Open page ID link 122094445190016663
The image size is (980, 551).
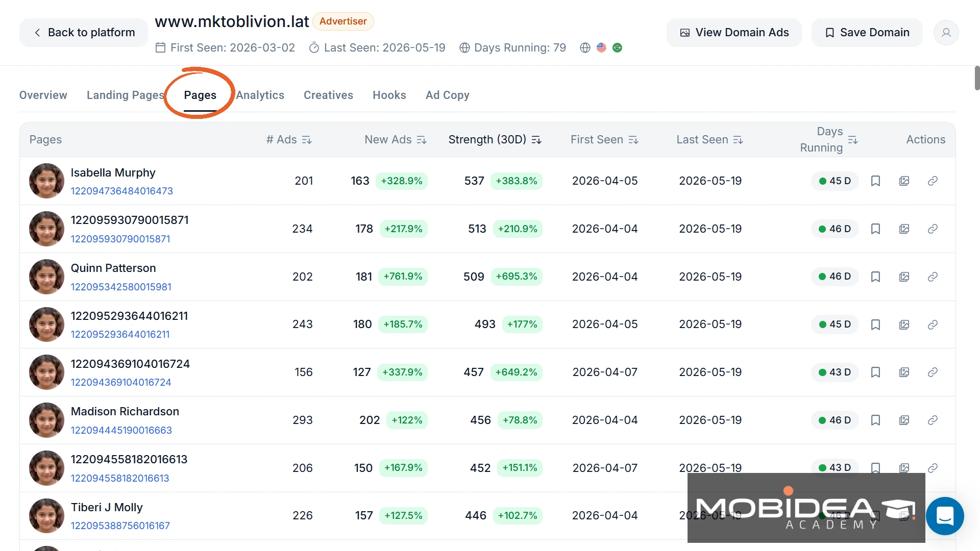[x=121, y=431]
